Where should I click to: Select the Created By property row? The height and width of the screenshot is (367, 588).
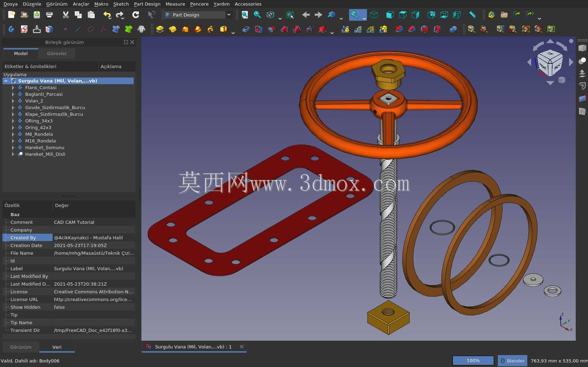click(x=69, y=238)
